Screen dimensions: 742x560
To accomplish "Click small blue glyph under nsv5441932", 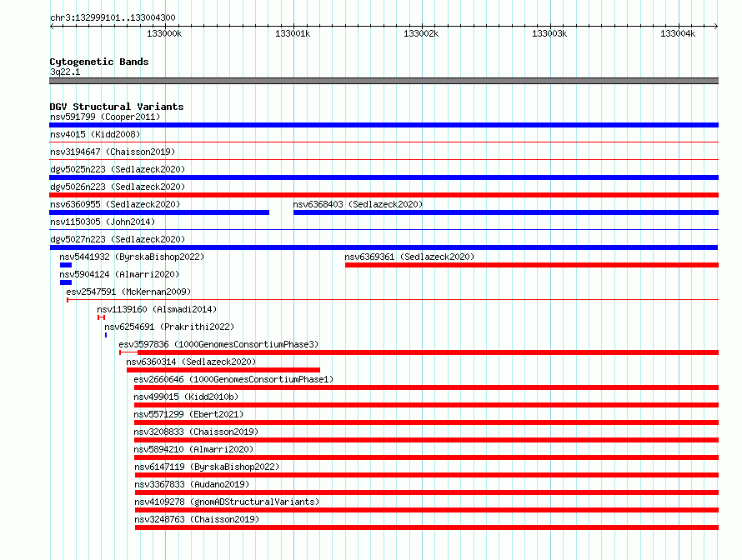I will pos(66,265).
